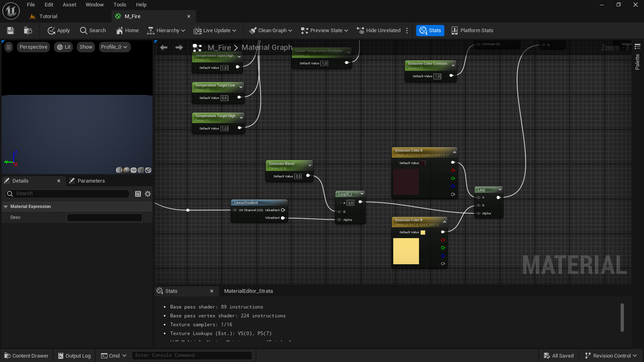Toggle Platform Stats panel
644x362 pixels.
(x=472, y=31)
